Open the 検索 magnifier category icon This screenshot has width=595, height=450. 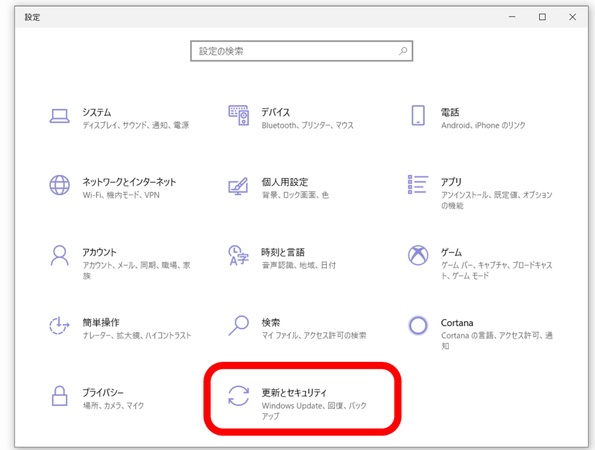(x=239, y=326)
